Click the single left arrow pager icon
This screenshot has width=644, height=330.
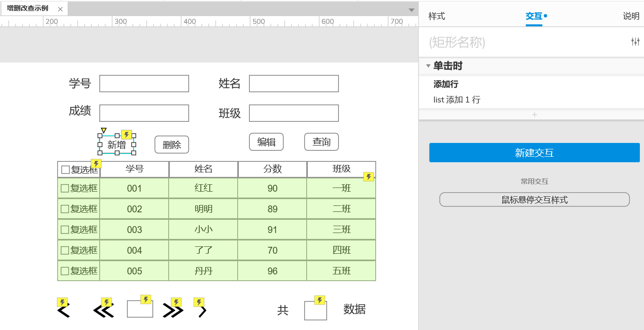pos(63,311)
